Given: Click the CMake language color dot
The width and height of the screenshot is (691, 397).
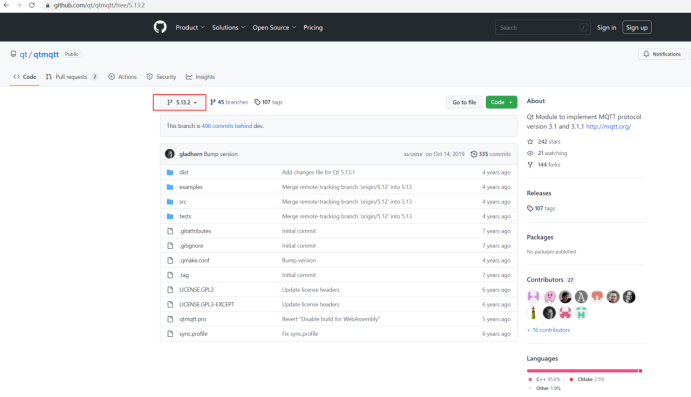Looking at the screenshot, I should pyautogui.click(x=572, y=379).
